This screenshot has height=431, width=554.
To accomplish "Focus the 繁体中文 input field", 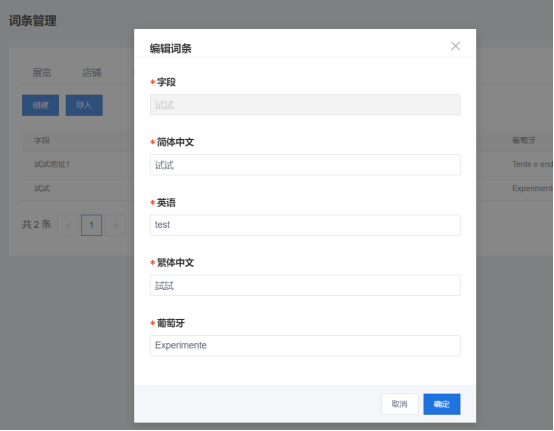I will pyautogui.click(x=305, y=285).
